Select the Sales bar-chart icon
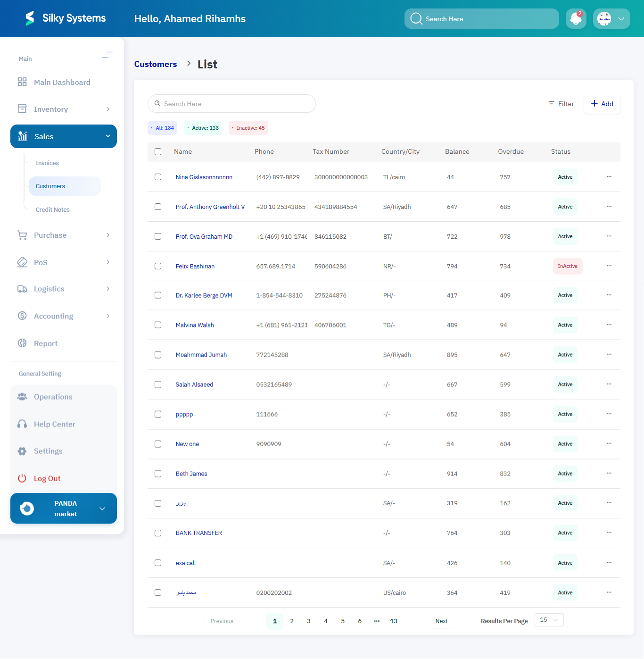644x659 pixels. [22, 136]
